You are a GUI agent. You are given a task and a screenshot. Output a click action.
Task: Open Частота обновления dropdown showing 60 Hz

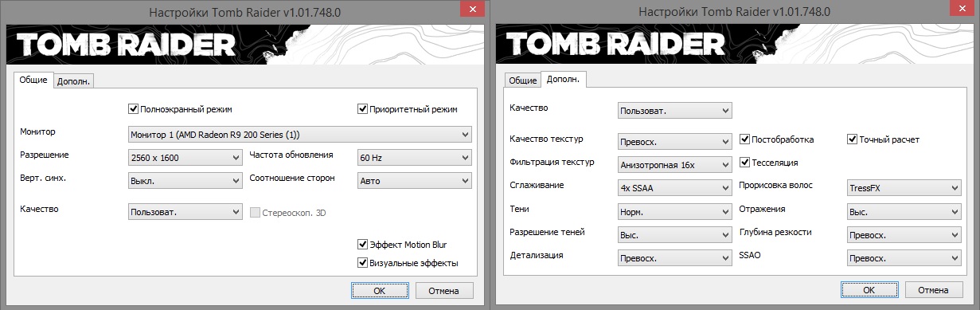pos(415,158)
